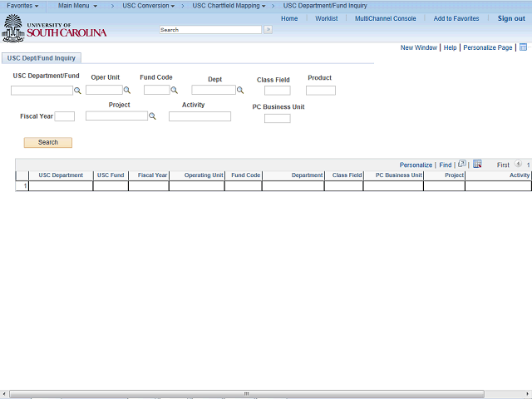Screen dimensions: 532x399
Task: Open MultiChannel Console link
Action: 385,18
